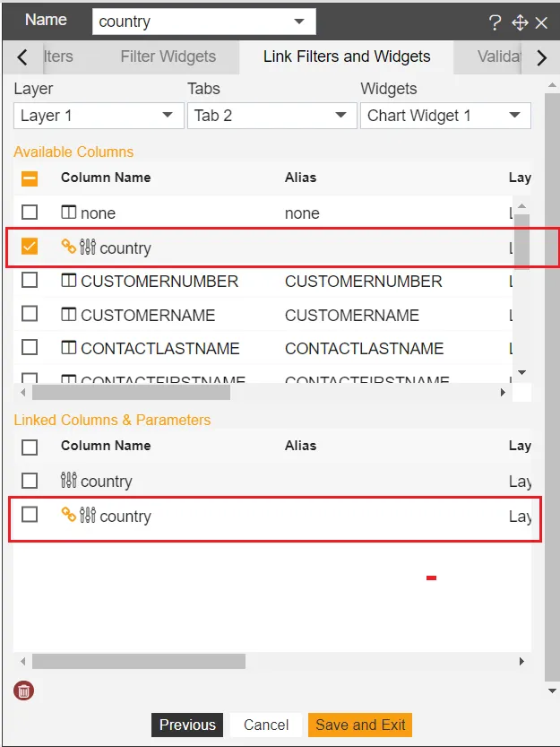
Task: Open help via the question mark icon
Action: pos(495,22)
